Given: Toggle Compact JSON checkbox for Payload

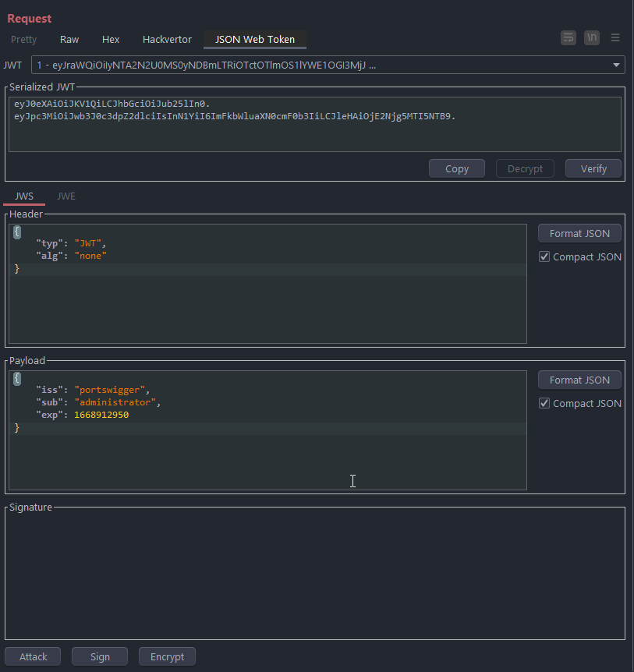Looking at the screenshot, I should click(x=544, y=403).
